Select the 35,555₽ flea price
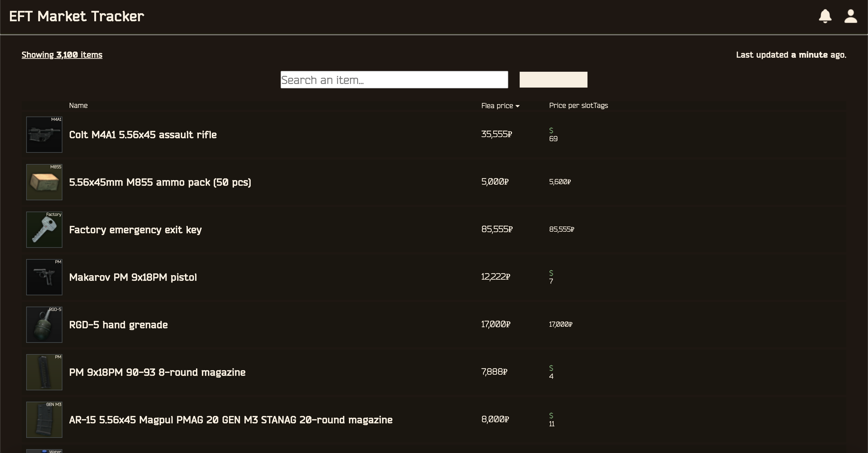The width and height of the screenshot is (868, 453). (497, 134)
